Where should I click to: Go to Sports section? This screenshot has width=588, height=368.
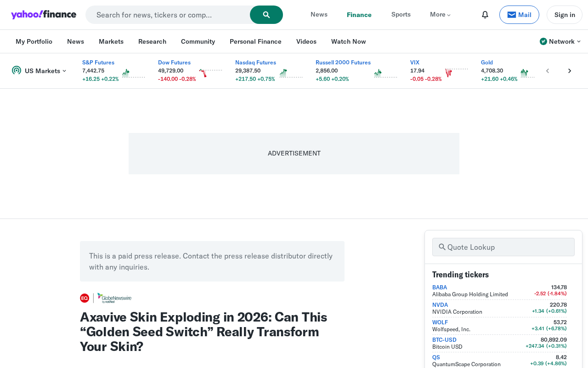pos(401,15)
